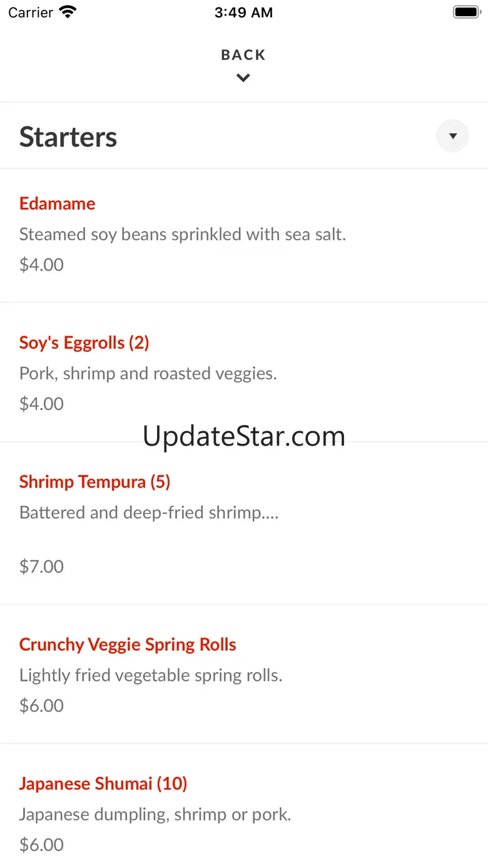Tap the Edamame description text
This screenshot has height=868, width=488.
pos(183,234)
